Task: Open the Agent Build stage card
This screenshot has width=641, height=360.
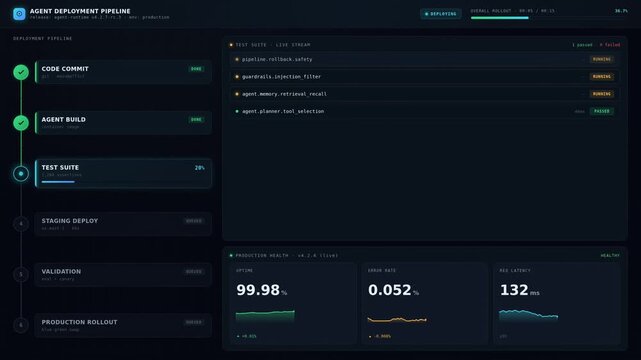Action: (x=123, y=123)
